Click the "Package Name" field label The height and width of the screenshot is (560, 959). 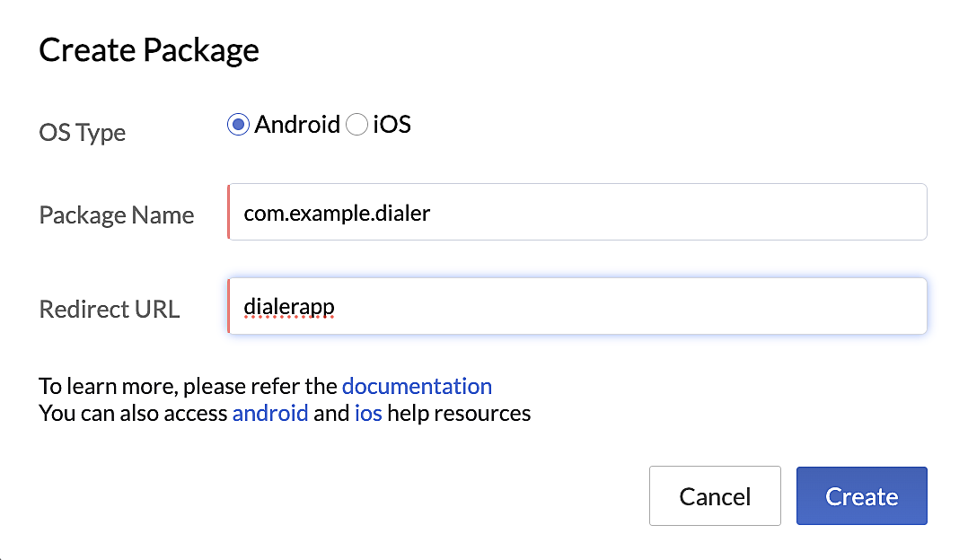(116, 215)
